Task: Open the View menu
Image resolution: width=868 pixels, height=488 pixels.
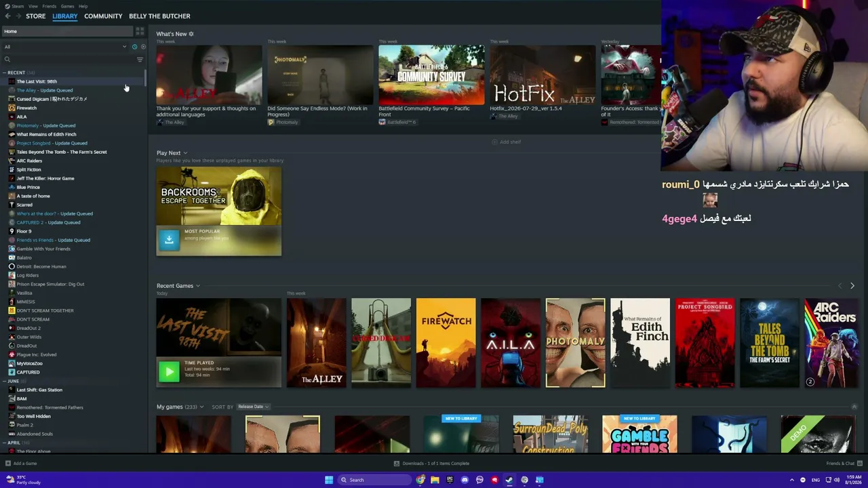Action: (x=33, y=6)
